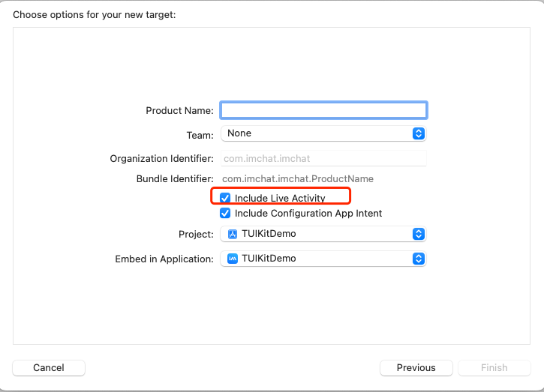Open the Project dropdown menu

(x=323, y=234)
